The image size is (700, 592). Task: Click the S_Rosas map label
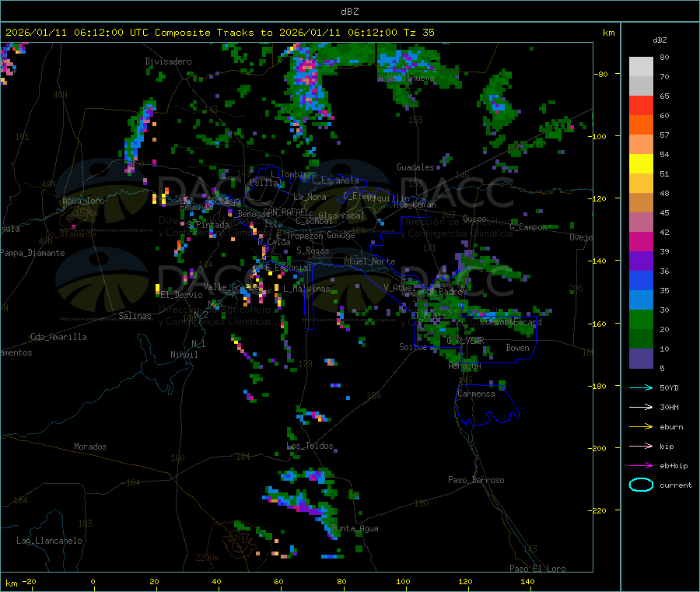[x=313, y=250]
